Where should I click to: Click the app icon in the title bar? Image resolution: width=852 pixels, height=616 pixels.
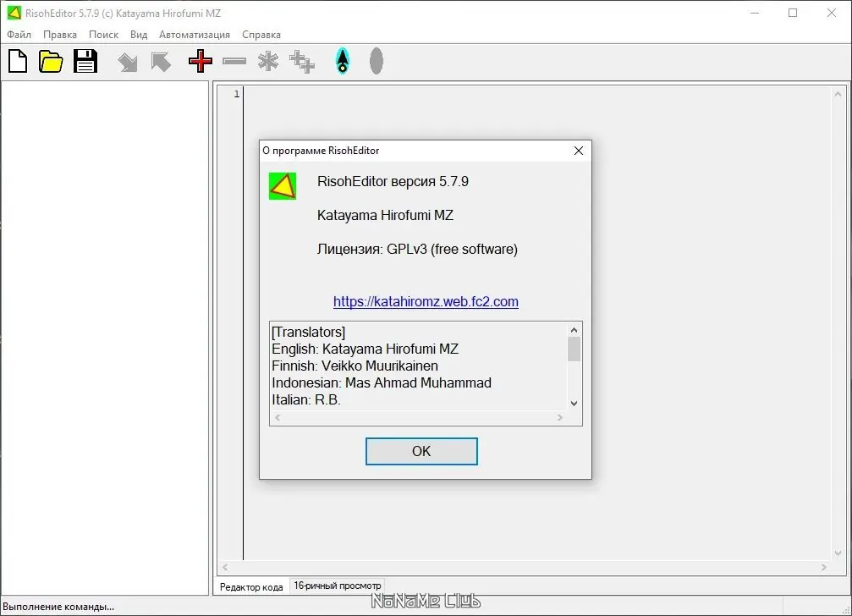coord(14,13)
